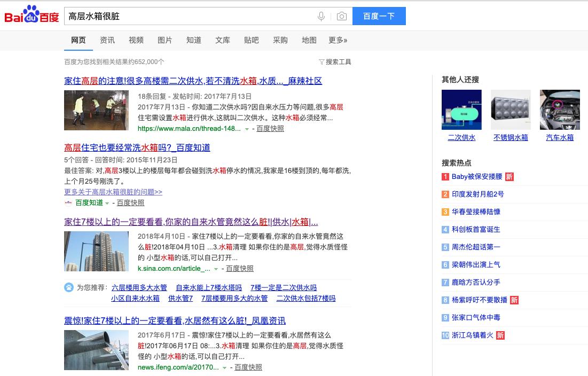Screen dimensions: 588x376
Task: Click the 百度一下 search button
Action: click(379, 16)
